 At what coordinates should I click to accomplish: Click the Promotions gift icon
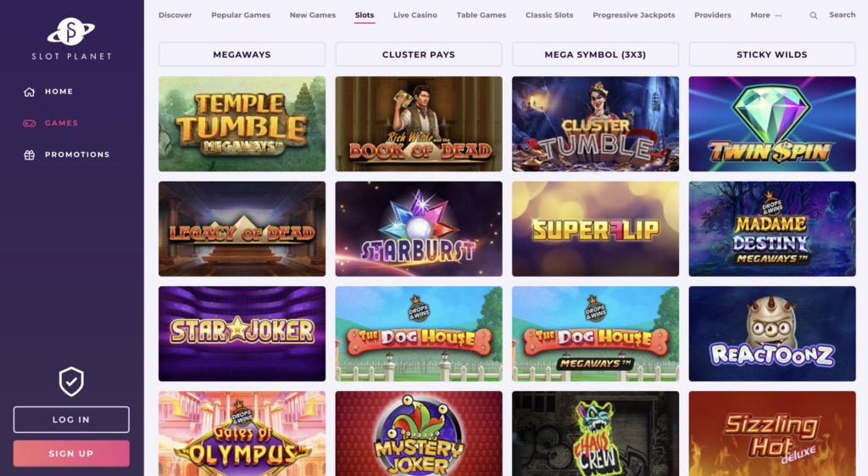click(x=30, y=155)
